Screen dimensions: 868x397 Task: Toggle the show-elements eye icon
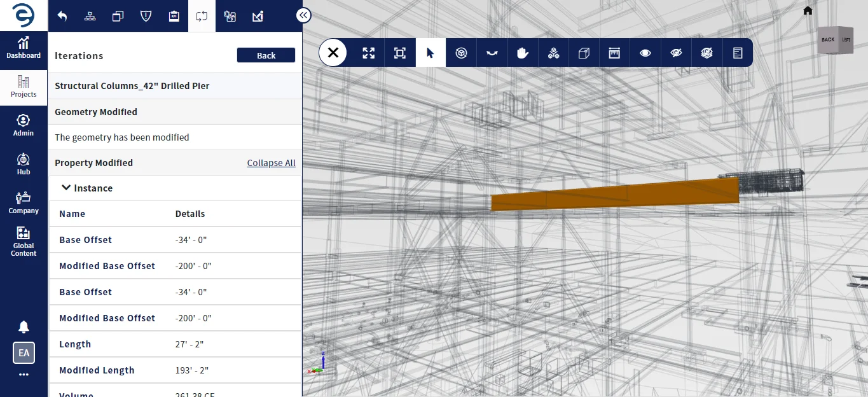(x=645, y=53)
